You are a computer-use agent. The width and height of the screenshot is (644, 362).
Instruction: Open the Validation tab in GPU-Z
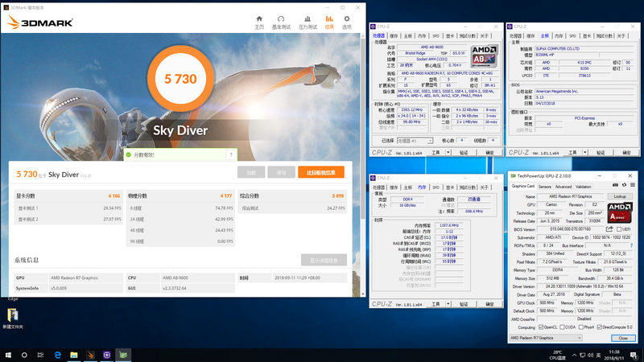[583, 187]
